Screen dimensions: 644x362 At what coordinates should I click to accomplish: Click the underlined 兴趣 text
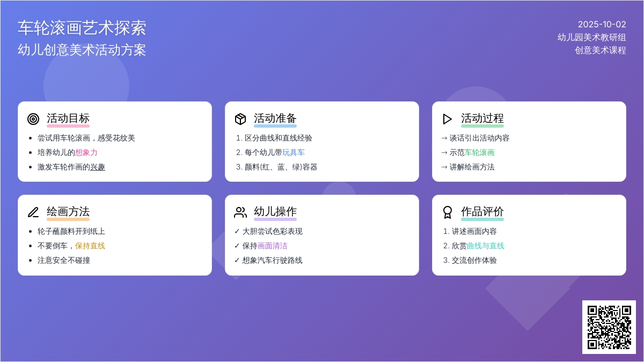[98, 167]
